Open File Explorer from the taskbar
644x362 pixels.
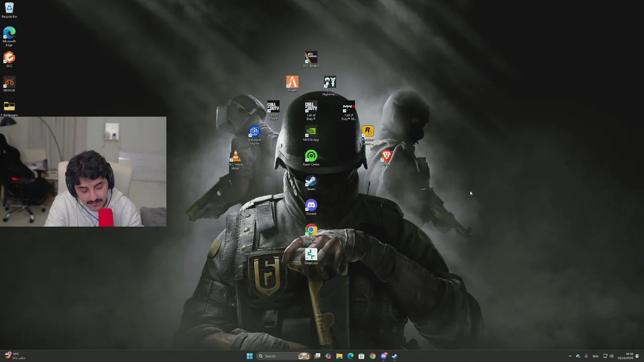click(x=339, y=356)
